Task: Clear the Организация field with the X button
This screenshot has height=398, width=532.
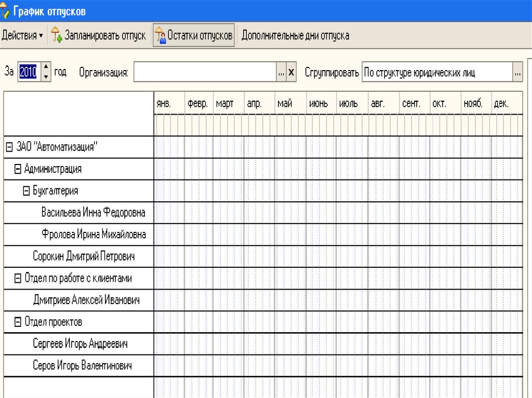Action: pos(291,73)
